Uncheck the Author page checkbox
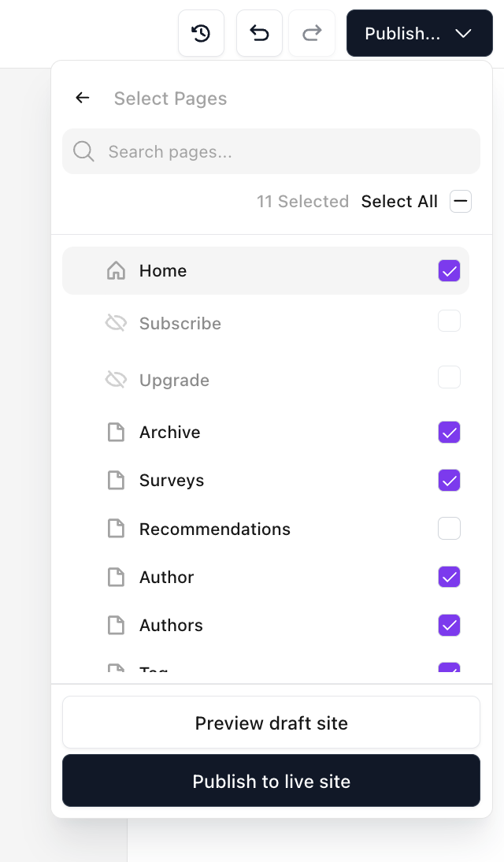The width and height of the screenshot is (504, 862). tap(449, 577)
